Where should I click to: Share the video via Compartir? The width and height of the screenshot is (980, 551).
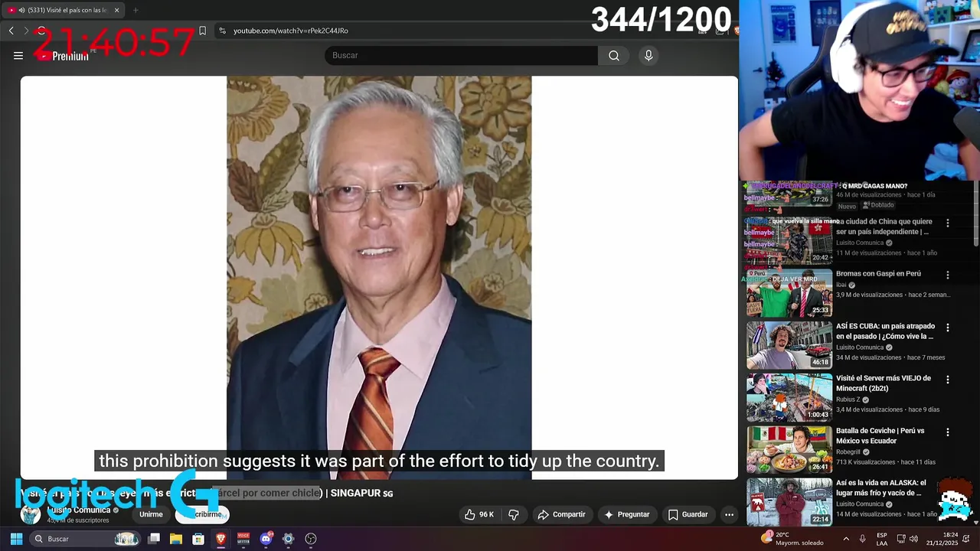(x=561, y=514)
